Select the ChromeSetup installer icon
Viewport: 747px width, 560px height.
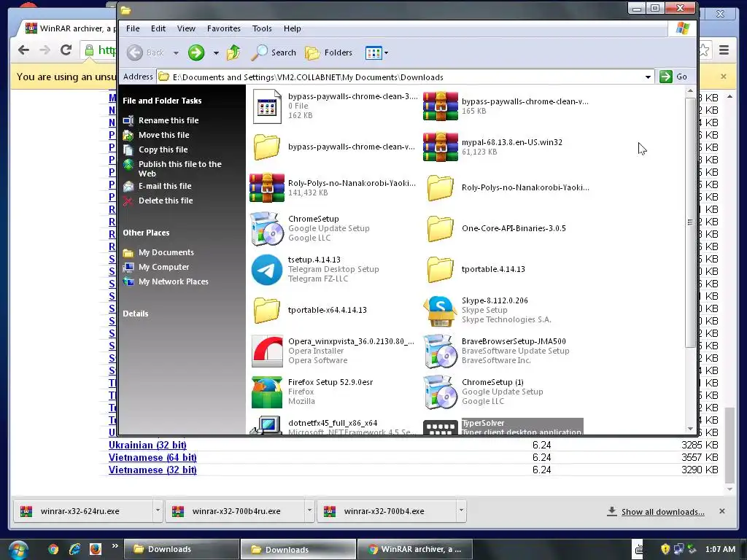pyautogui.click(x=267, y=228)
